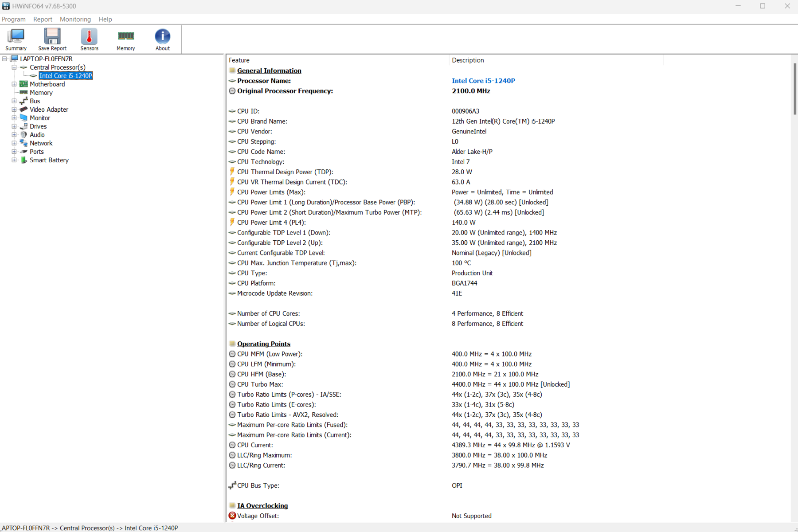Click the Description column header
798x532 pixels.
[556, 60]
